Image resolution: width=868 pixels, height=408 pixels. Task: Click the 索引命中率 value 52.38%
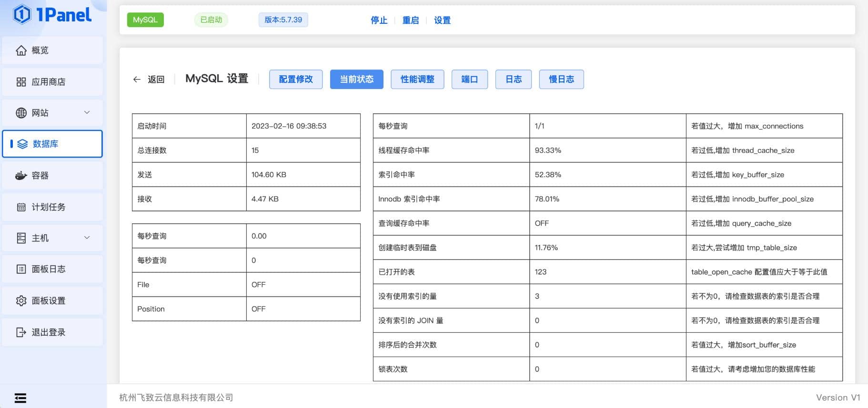pyautogui.click(x=548, y=175)
